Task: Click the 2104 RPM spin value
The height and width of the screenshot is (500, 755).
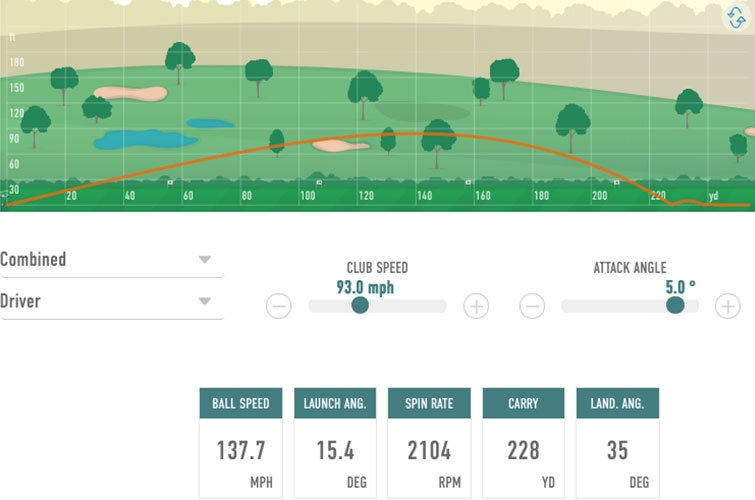Action: [x=429, y=450]
